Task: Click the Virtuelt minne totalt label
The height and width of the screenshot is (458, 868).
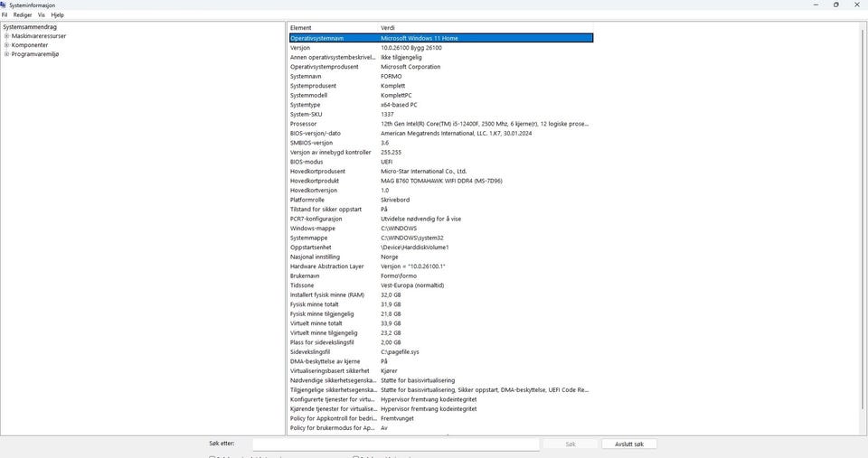Action: pyautogui.click(x=316, y=323)
